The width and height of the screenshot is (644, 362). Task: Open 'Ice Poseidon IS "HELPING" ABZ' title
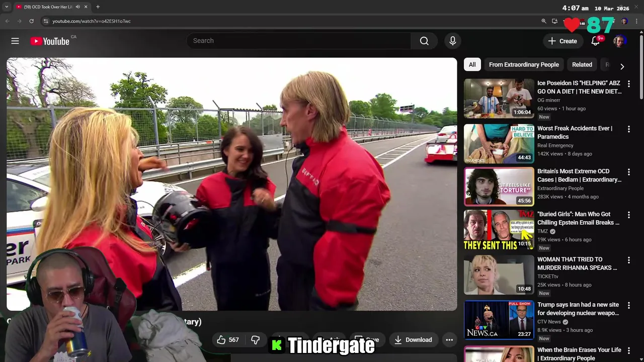[x=580, y=87]
